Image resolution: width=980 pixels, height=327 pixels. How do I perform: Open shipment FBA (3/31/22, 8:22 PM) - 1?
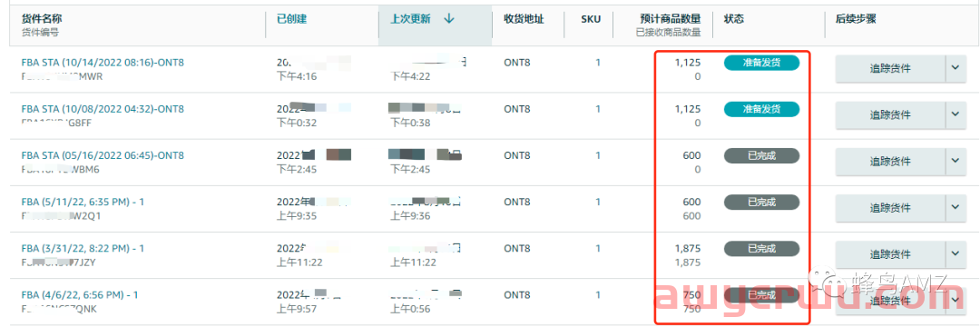[x=83, y=248]
